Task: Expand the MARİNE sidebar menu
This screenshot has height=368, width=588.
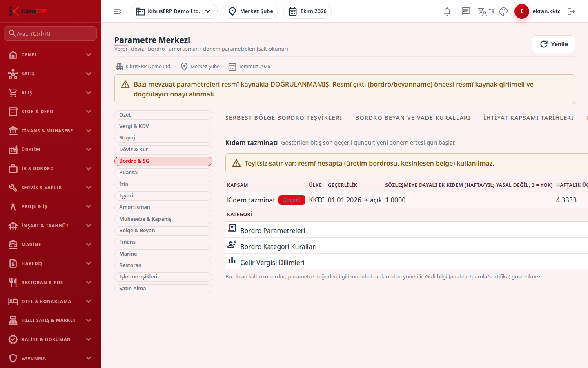Action: coord(51,245)
